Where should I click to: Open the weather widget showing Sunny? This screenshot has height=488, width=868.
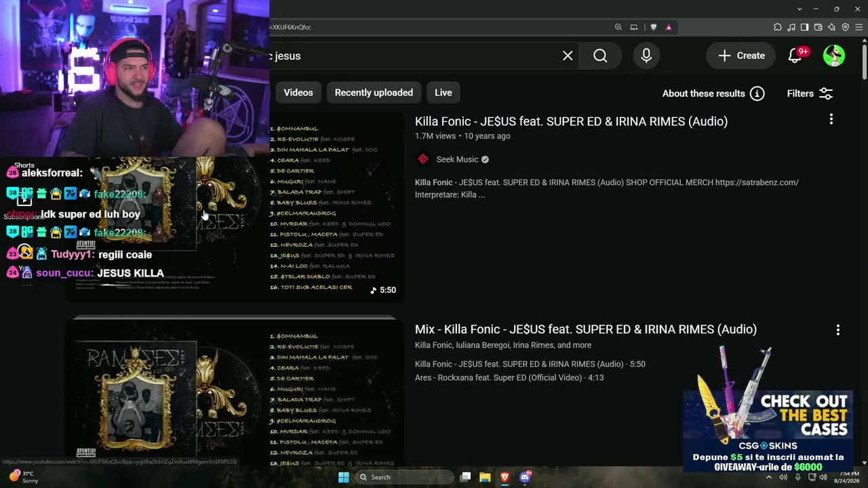pyautogui.click(x=24, y=477)
